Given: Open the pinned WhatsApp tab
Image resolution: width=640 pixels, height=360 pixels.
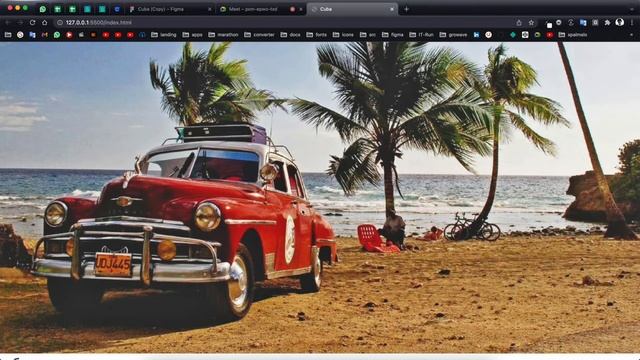Looking at the screenshot, I should coord(43,9).
